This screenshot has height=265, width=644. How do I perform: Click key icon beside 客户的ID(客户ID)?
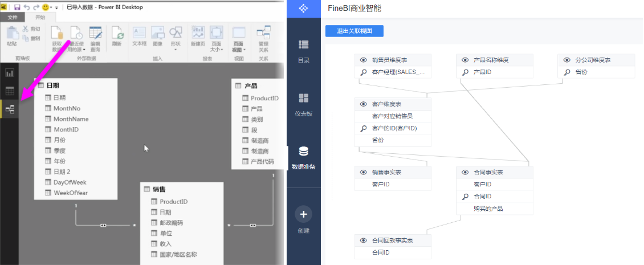tap(363, 128)
